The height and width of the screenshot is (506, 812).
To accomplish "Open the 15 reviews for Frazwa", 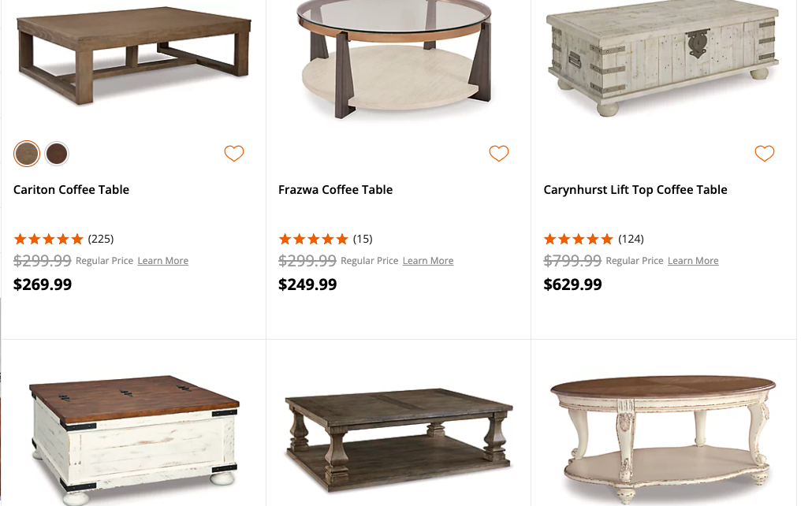I will [x=362, y=239].
